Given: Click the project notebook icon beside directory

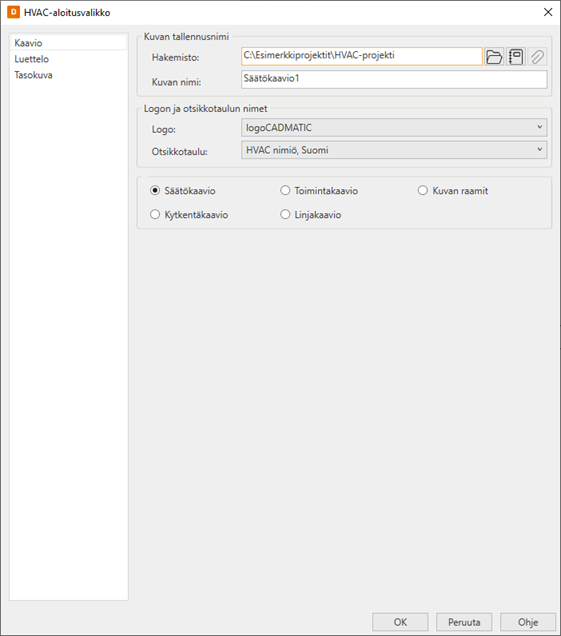Looking at the screenshot, I should [516, 57].
